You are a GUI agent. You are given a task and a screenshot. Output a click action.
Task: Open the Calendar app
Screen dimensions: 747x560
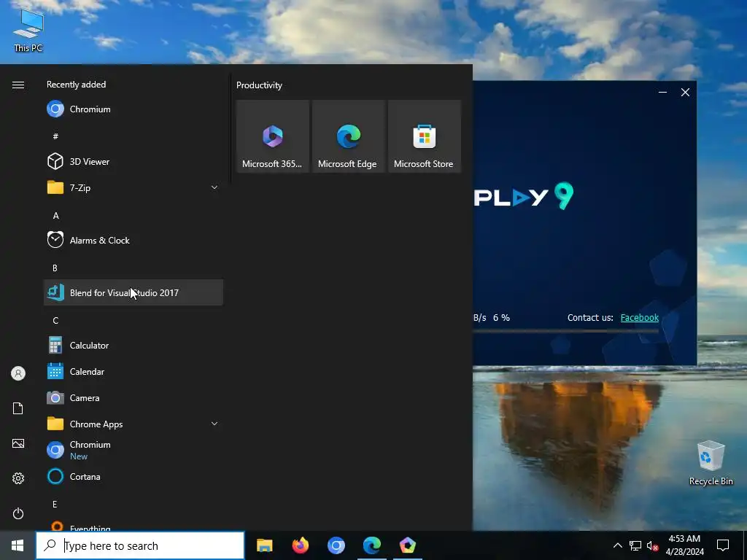133,371
